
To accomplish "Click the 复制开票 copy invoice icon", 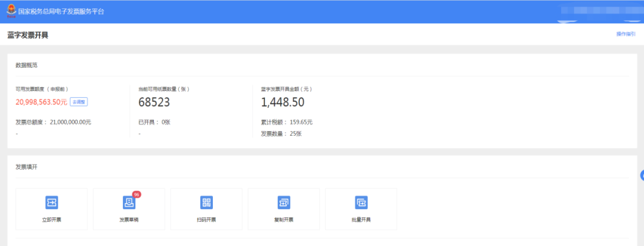I will (x=284, y=203).
